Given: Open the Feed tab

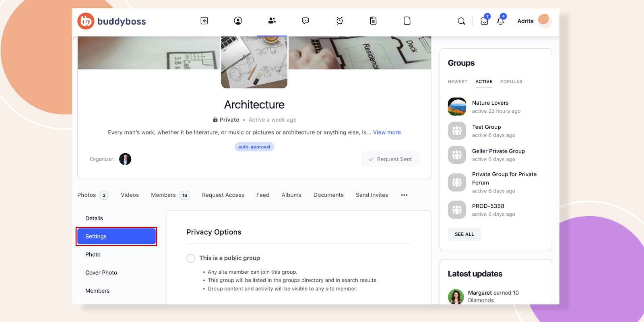Looking at the screenshot, I should coord(263,195).
